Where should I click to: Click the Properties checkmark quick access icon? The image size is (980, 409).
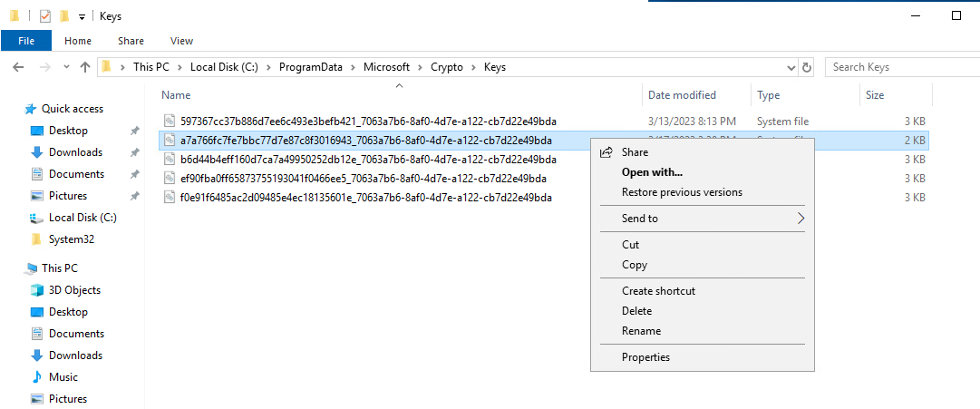click(x=45, y=16)
